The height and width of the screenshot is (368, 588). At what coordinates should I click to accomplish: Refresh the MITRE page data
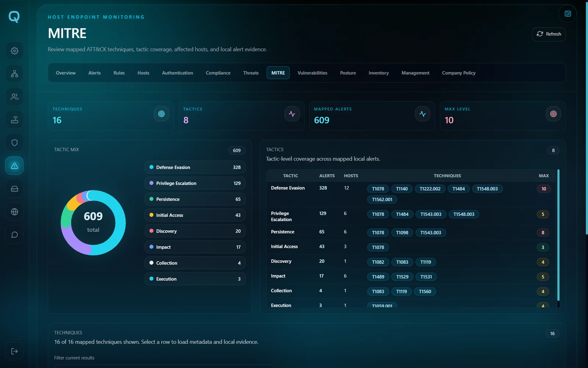tap(549, 34)
